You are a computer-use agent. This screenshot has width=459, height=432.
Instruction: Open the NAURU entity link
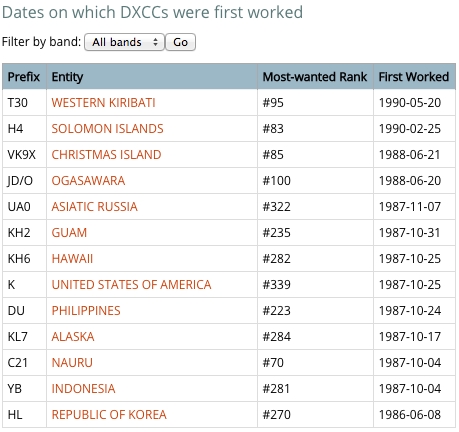(72, 363)
